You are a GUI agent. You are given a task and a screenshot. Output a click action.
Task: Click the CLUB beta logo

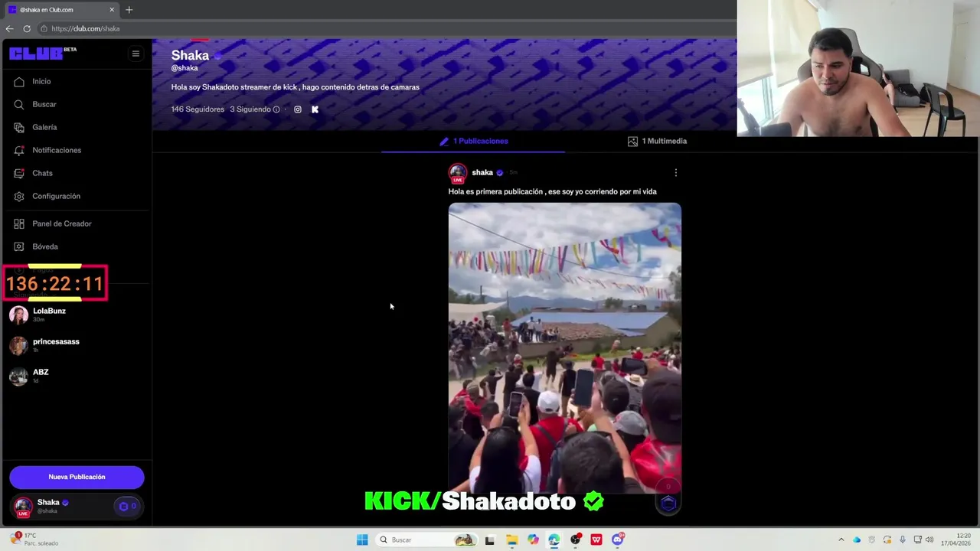click(x=43, y=54)
